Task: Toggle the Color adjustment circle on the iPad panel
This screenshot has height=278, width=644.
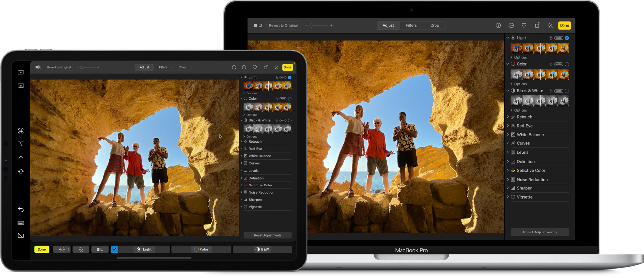Action: [x=290, y=99]
